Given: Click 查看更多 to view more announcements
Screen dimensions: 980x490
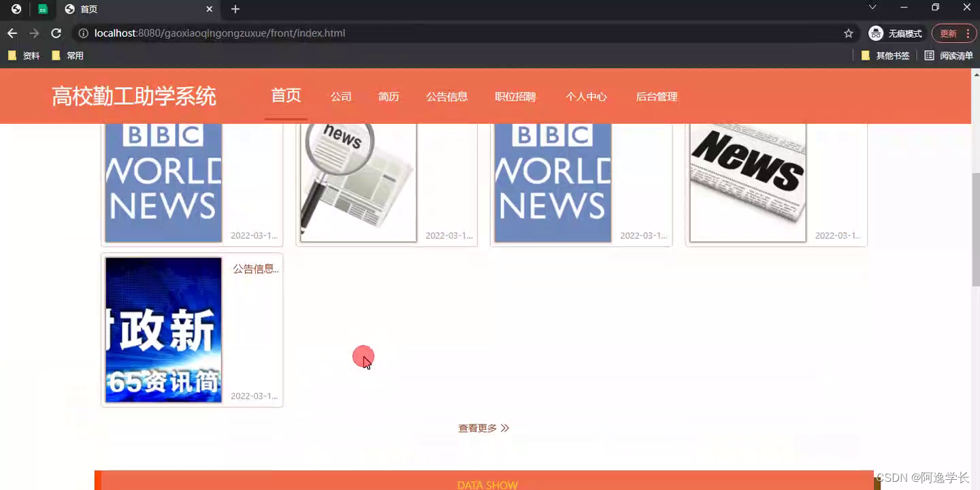Looking at the screenshot, I should pos(483,428).
